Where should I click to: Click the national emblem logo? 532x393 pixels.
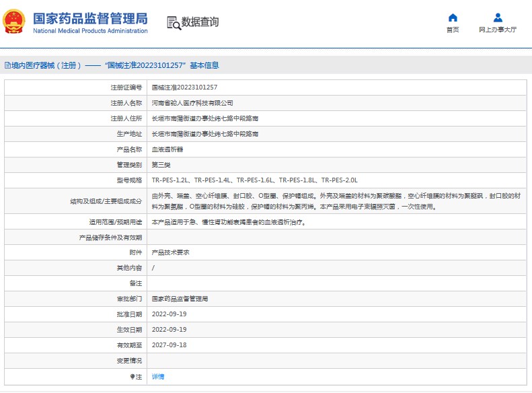point(13,22)
